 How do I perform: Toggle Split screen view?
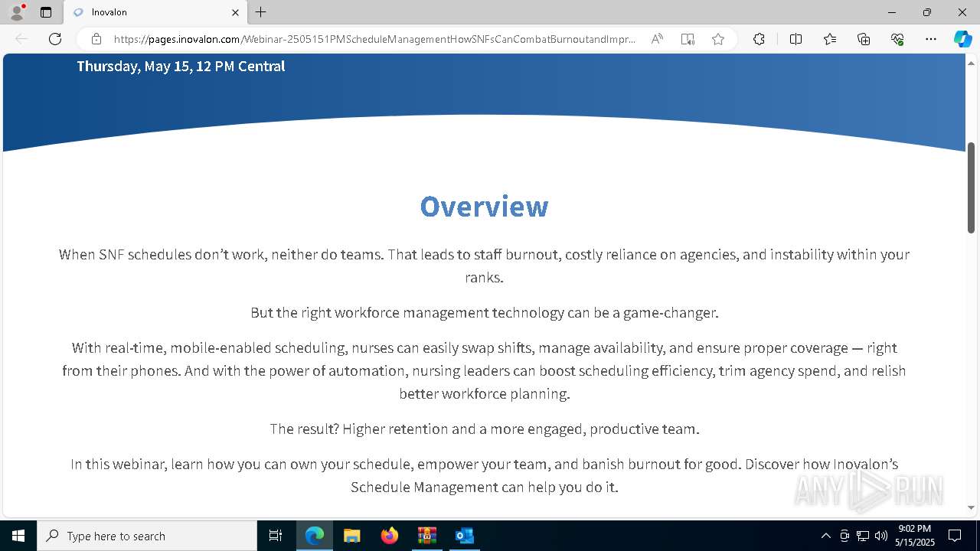click(795, 39)
